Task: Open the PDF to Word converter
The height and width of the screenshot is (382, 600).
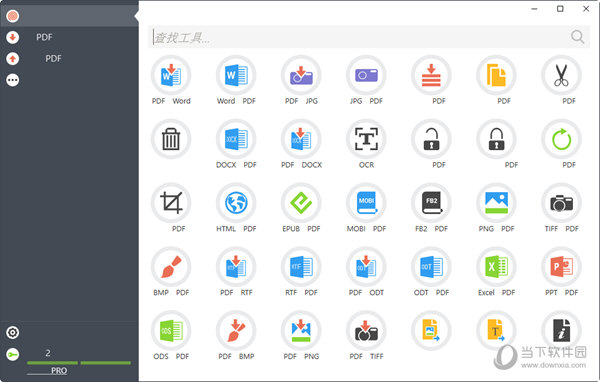Action: coord(171,75)
